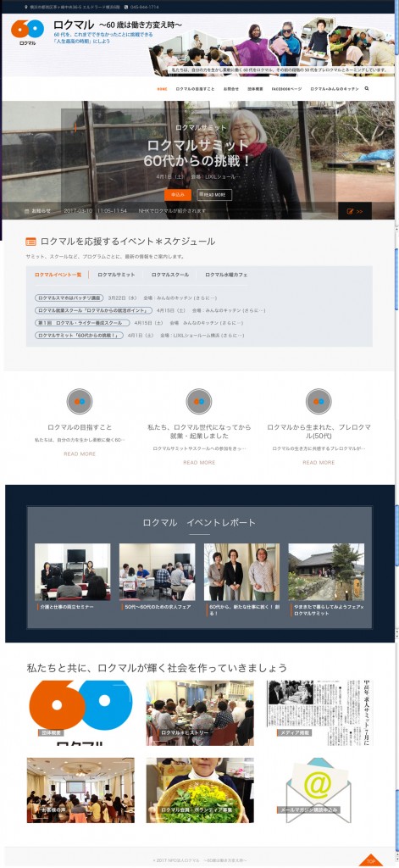Open the ロクマル会員・ボランティア募集 image tile
The height and width of the screenshot is (868, 399).
click(x=200, y=790)
